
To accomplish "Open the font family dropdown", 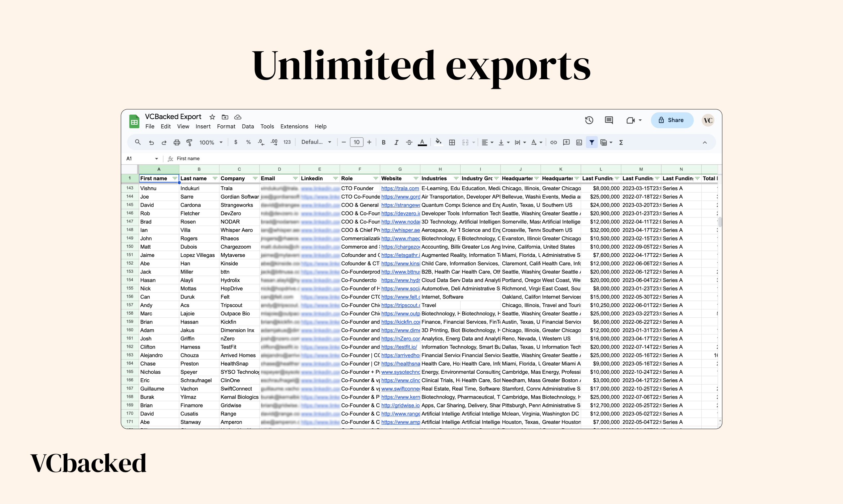I will point(316,142).
